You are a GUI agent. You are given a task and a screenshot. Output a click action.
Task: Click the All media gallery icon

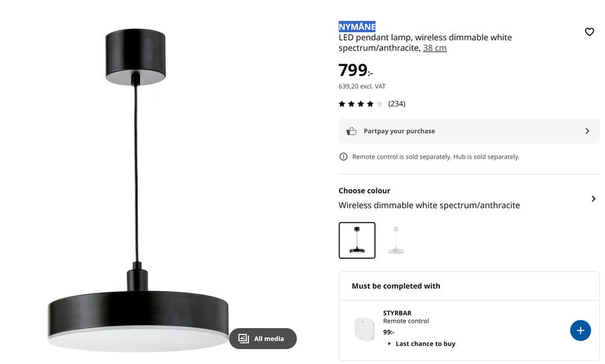[244, 339]
